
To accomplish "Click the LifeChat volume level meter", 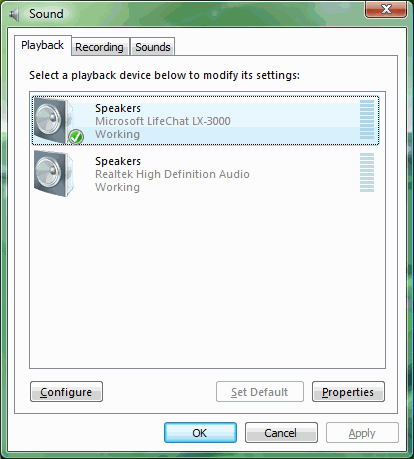I will coord(367,119).
